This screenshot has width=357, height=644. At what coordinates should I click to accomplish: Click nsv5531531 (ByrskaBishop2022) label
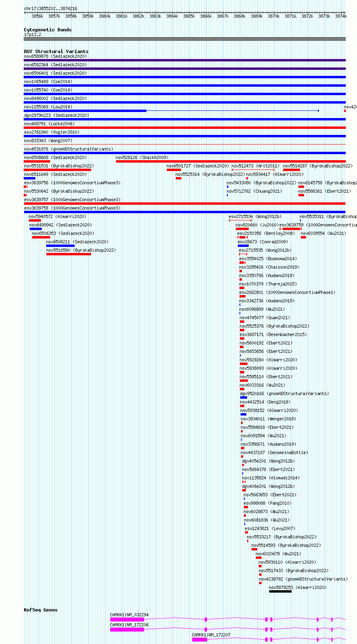tap(59, 166)
